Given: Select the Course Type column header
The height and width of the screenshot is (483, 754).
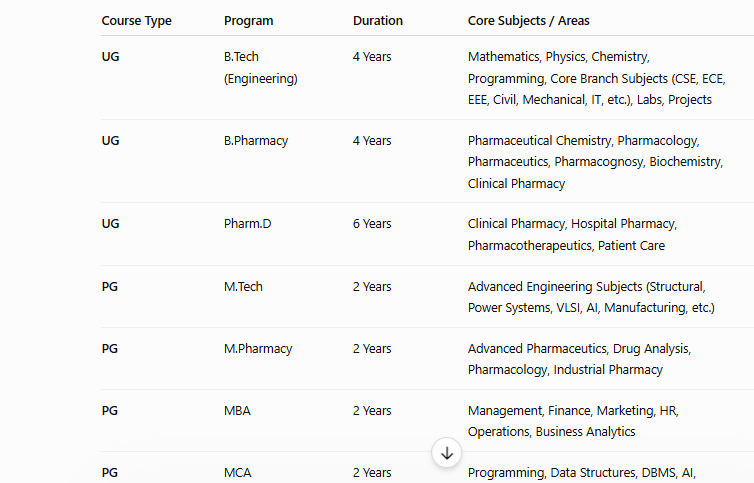Looking at the screenshot, I should [137, 21].
